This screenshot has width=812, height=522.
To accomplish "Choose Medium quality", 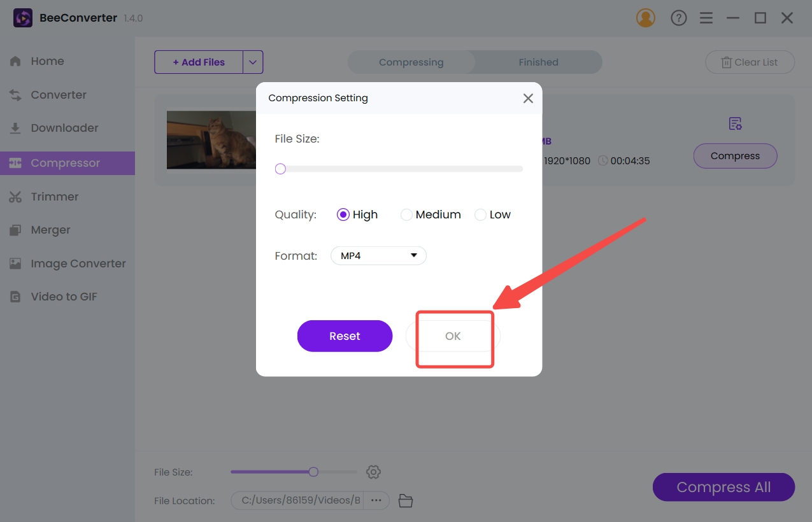I will [x=406, y=215].
